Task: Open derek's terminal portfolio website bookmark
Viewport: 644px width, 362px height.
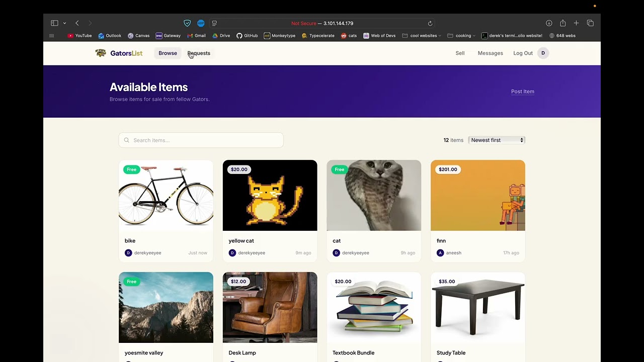Action: (x=512, y=36)
